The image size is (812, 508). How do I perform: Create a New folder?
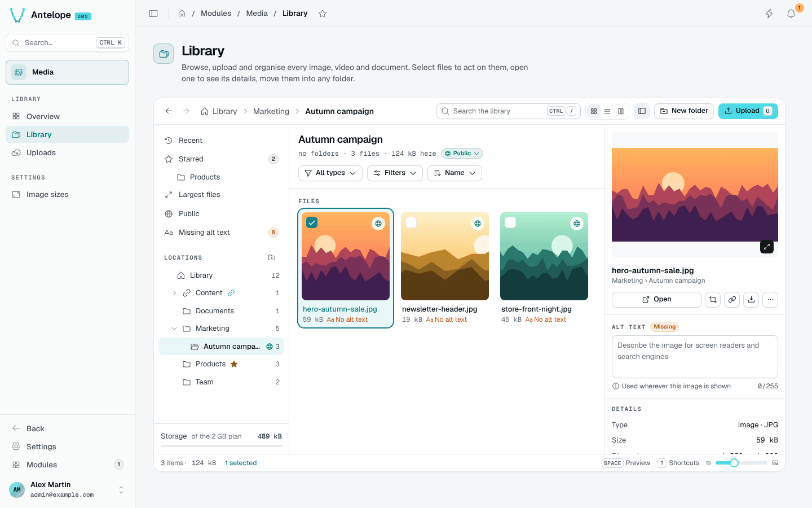point(684,111)
